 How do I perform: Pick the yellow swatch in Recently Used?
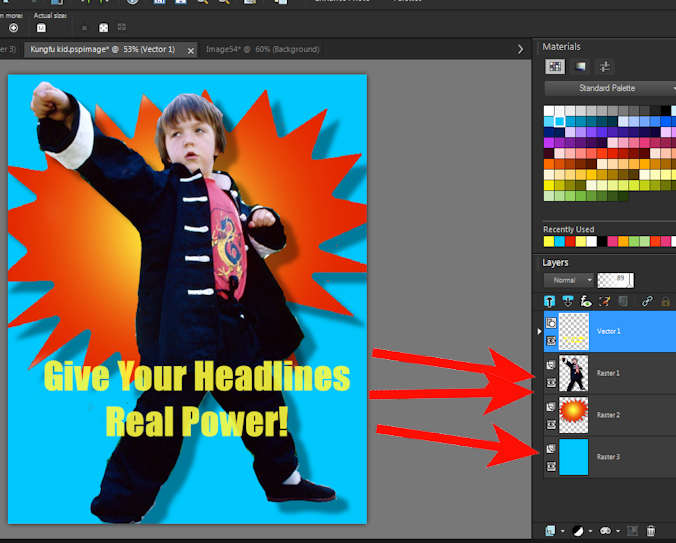(549, 241)
